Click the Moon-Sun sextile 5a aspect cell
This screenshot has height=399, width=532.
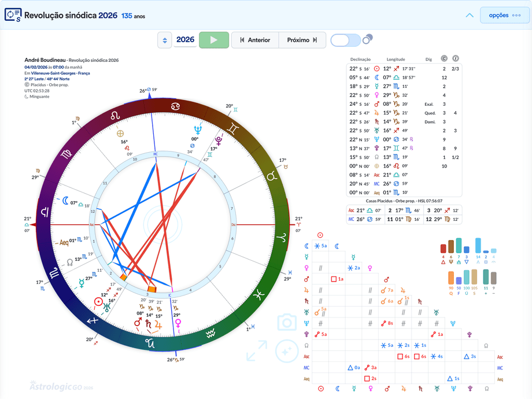[320, 246]
